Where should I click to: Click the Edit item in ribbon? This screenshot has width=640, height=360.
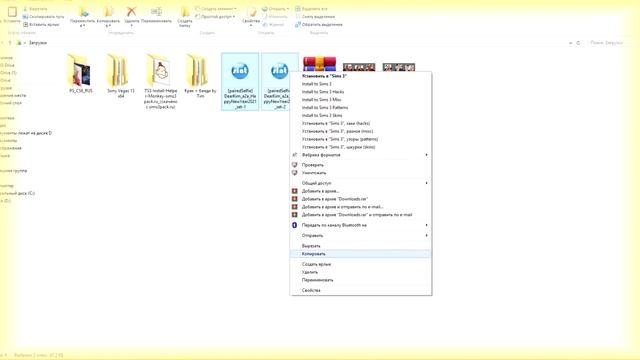(275, 17)
